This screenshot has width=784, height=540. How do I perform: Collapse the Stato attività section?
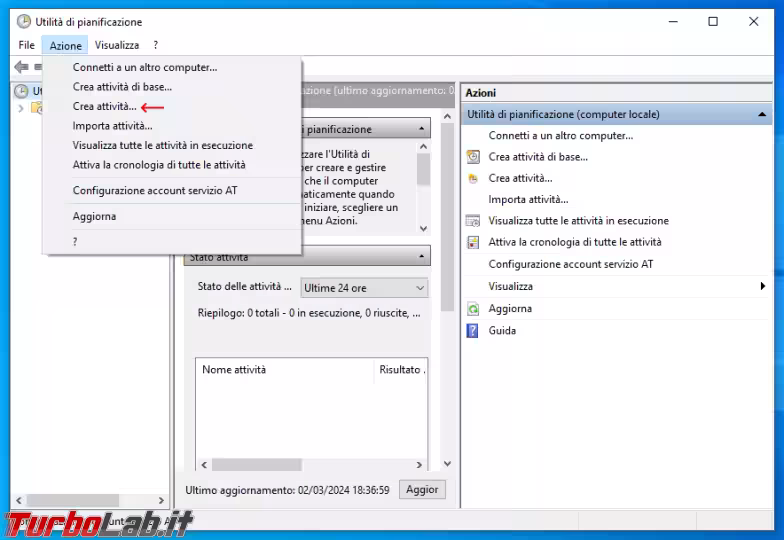tap(422, 257)
